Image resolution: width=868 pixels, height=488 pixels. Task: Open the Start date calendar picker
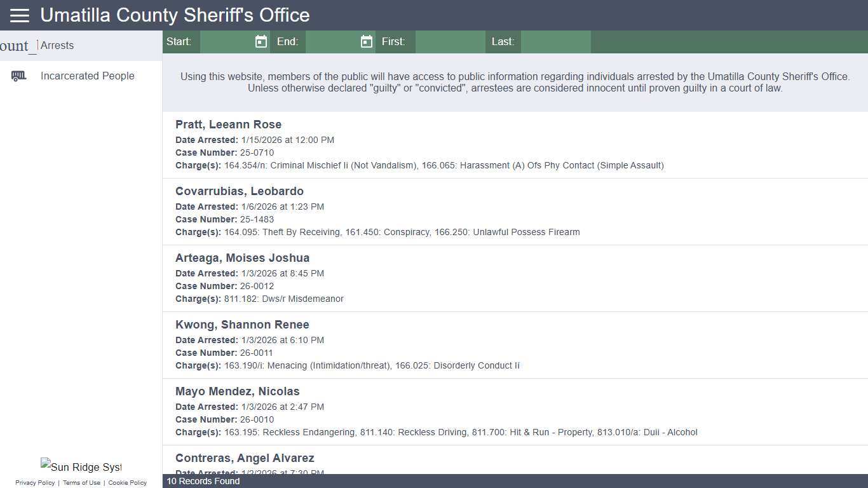point(261,41)
